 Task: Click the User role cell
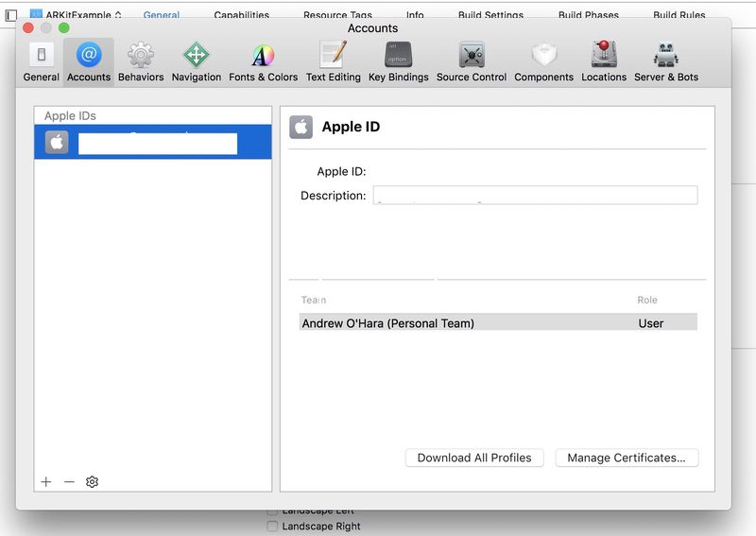coord(651,323)
